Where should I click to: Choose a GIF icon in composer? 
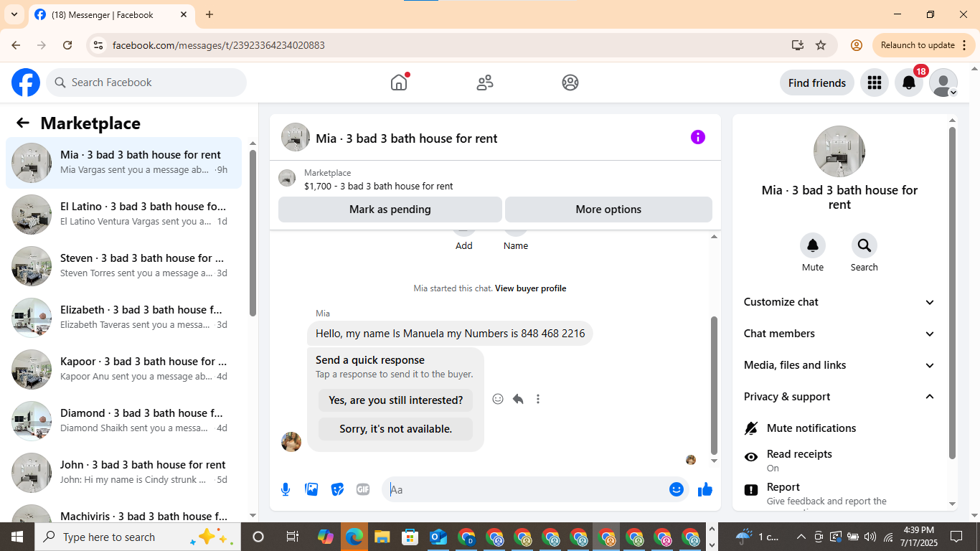[x=363, y=489]
